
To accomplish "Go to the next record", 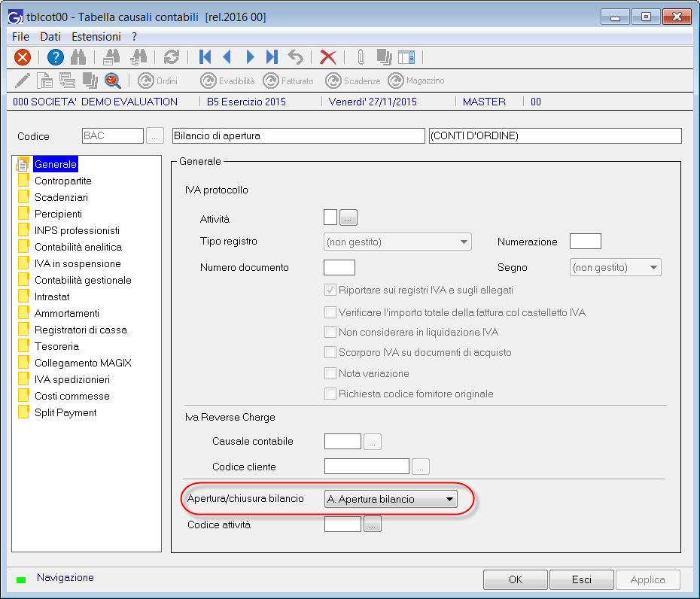I will pyautogui.click(x=250, y=57).
